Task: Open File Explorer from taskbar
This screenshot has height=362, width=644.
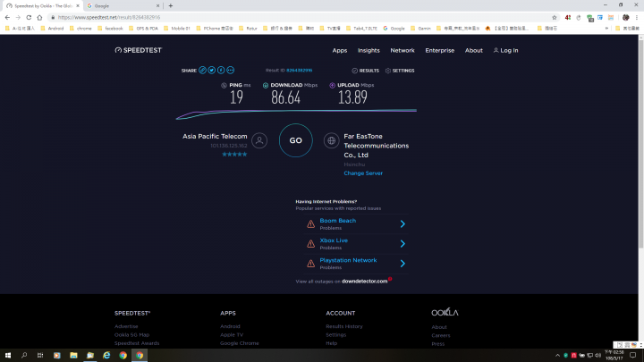Action: 73,355
